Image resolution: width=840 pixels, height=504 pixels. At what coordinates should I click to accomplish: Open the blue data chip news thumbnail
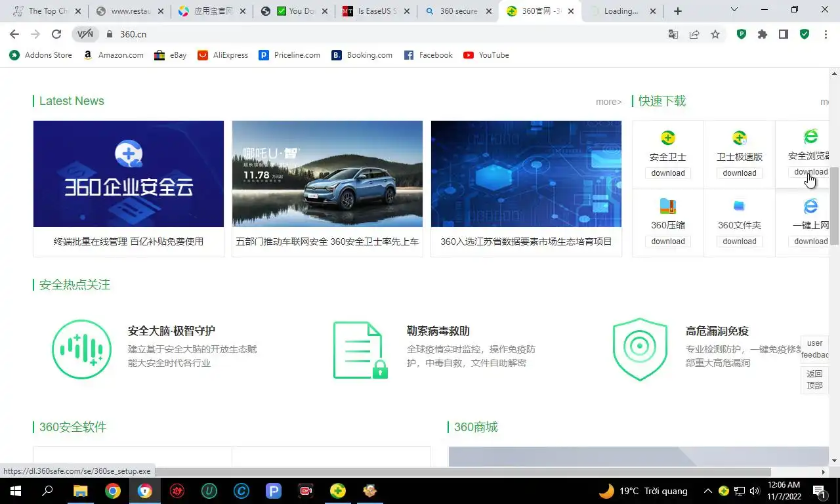526,174
